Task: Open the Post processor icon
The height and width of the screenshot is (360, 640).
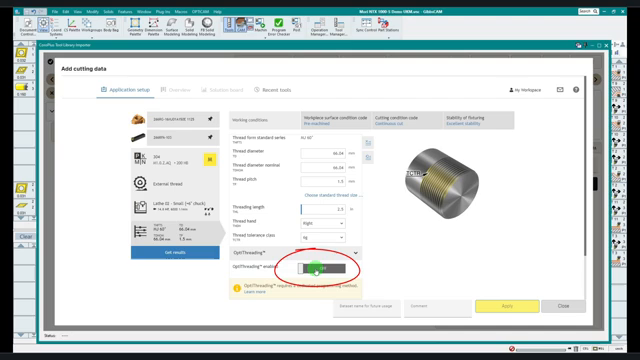Action: pyautogui.click(x=296, y=25)
